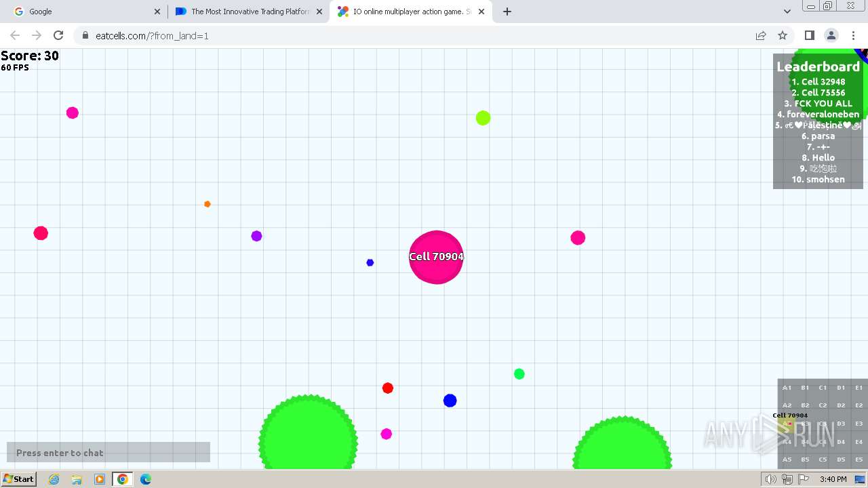Open the Chrome profile menu

coord(831,35)
